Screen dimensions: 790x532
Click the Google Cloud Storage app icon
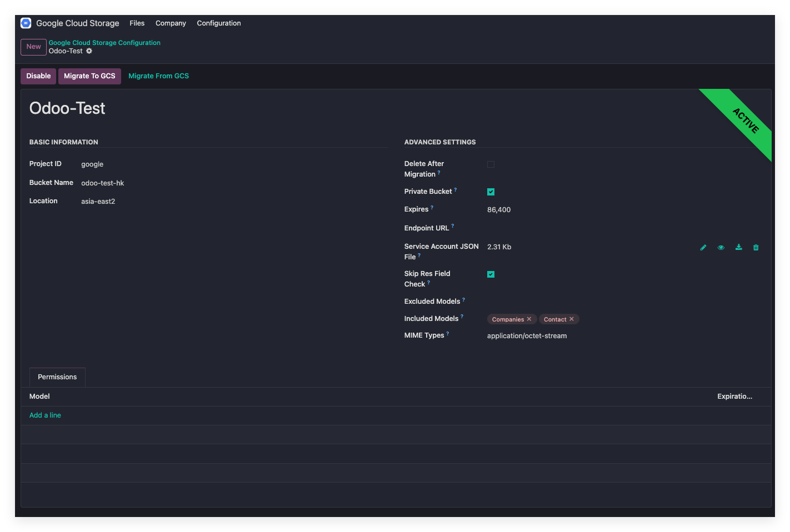(x=26, y=23)
